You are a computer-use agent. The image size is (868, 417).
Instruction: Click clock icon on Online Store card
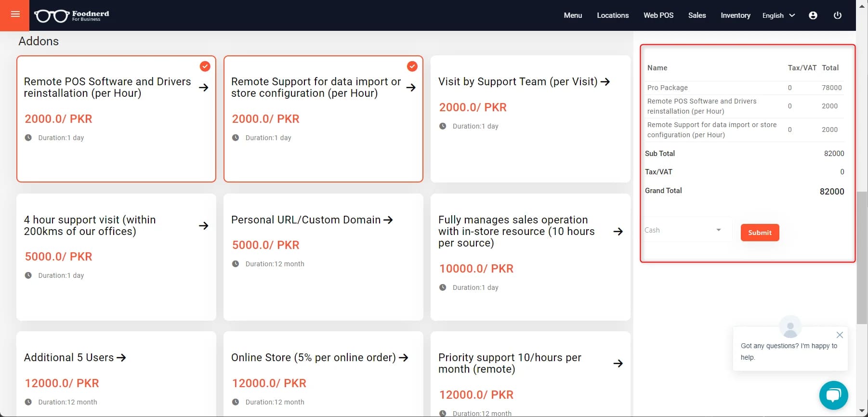tap(236, 402)
